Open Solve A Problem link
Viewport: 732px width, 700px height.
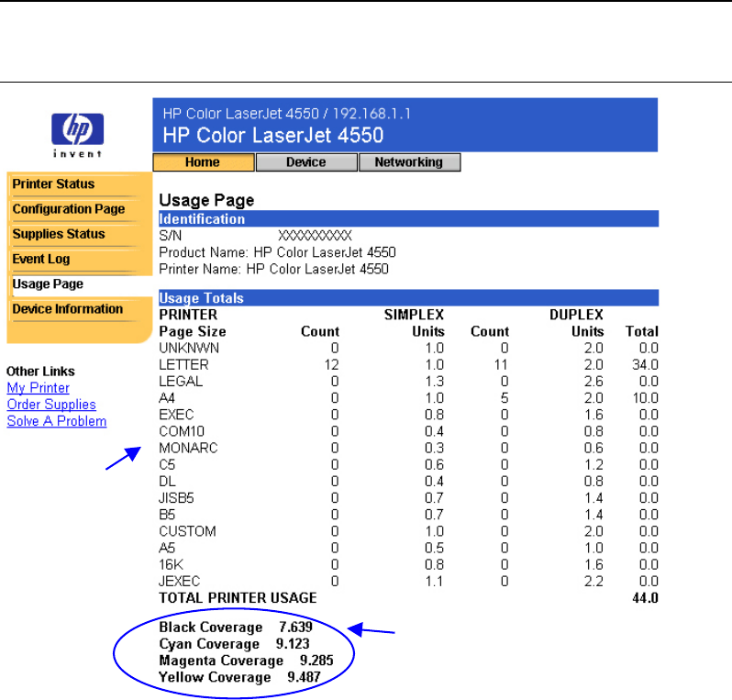coord(57,421)
